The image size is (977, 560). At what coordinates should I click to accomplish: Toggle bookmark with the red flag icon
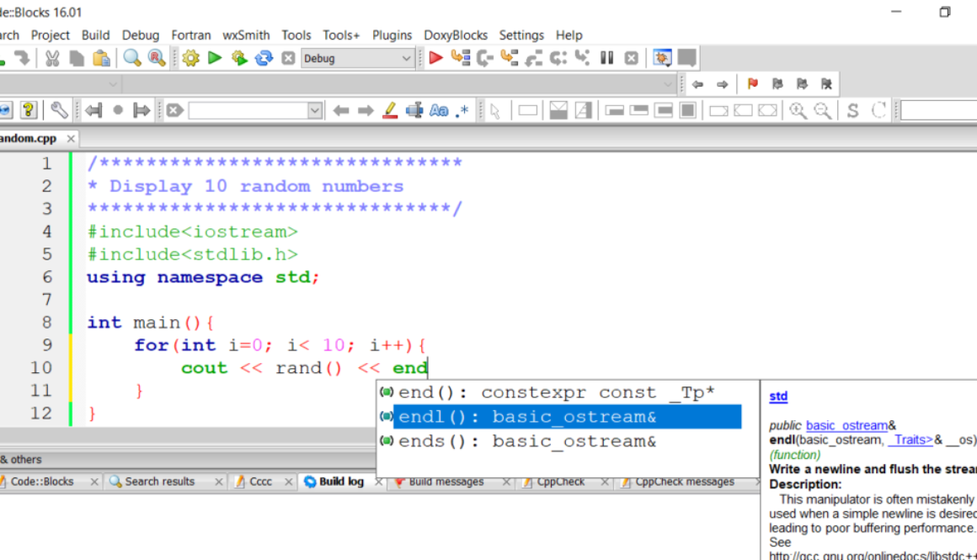(752, 84)
